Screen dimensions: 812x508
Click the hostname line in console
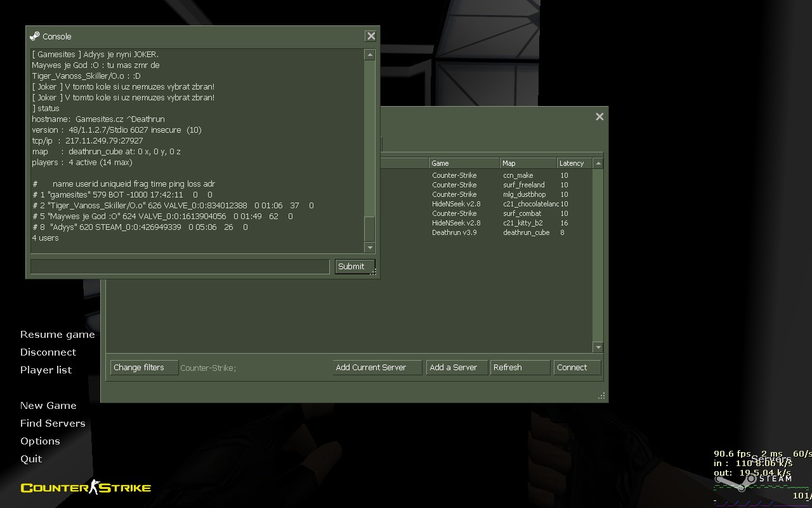click(x=98, y=119)
